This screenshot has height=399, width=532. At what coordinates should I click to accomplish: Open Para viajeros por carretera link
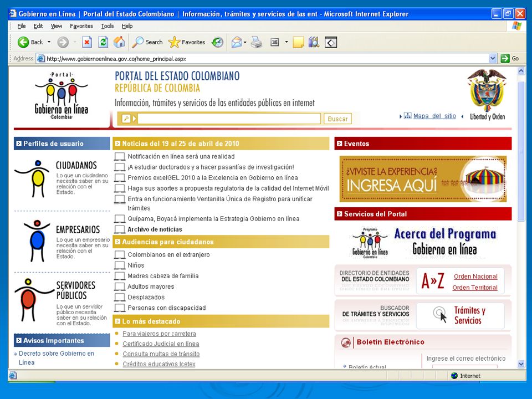159,334
